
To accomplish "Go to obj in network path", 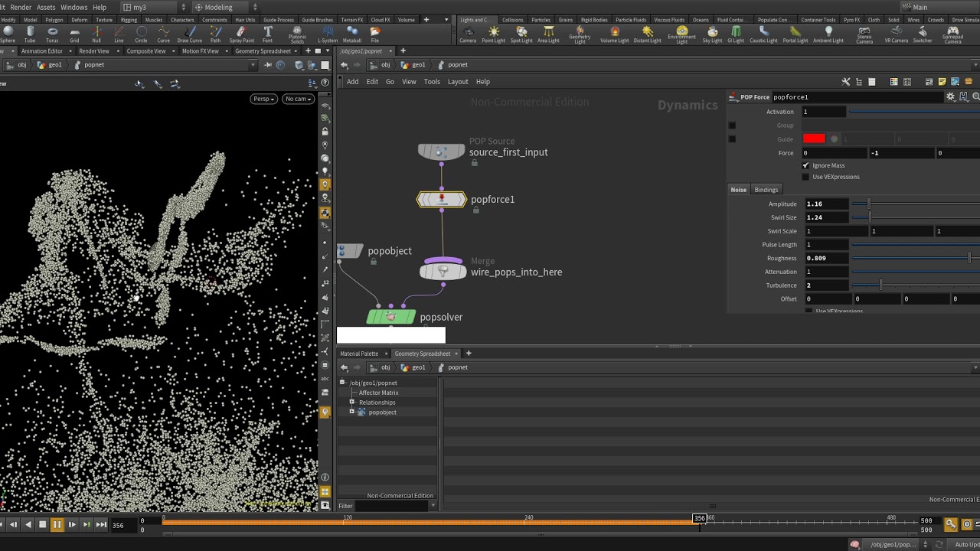I will click(x=385, y=65).
